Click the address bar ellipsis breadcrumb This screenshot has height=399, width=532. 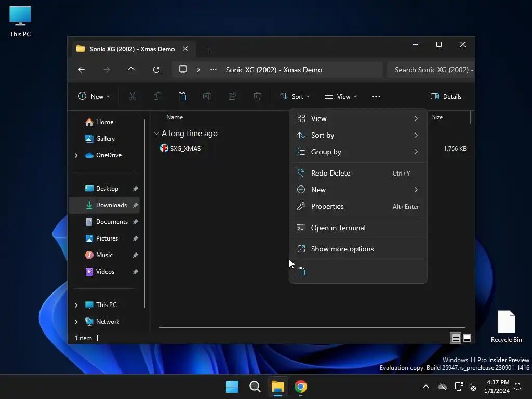214,69
